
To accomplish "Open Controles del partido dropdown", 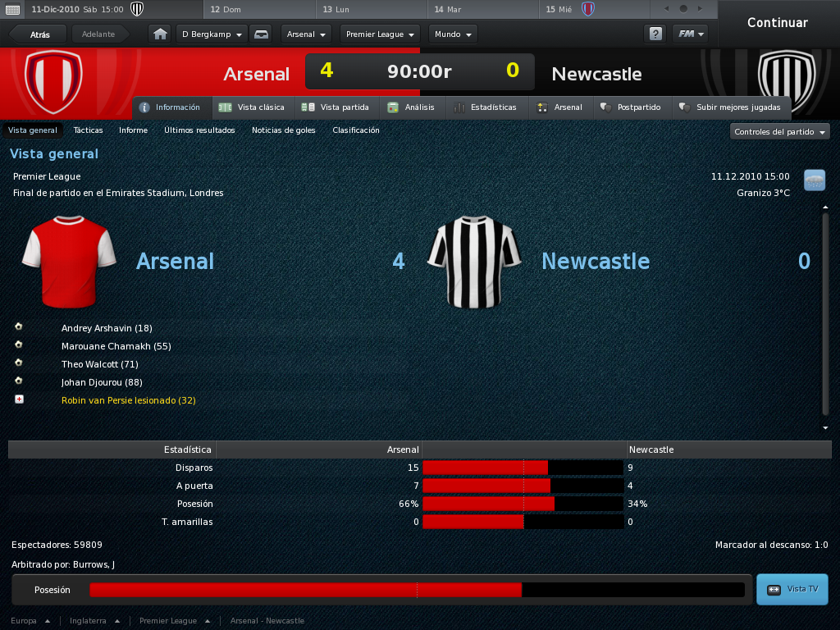I will [x=779, y=132].
